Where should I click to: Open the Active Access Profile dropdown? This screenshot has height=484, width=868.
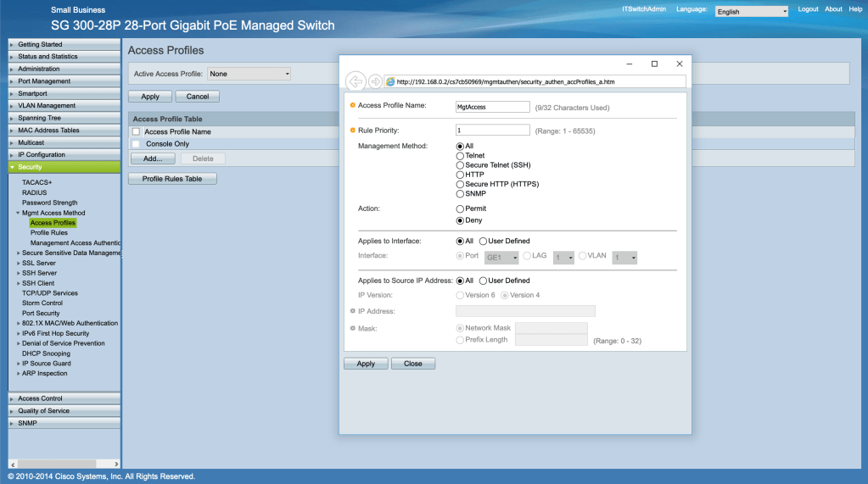tap(249, 75)
